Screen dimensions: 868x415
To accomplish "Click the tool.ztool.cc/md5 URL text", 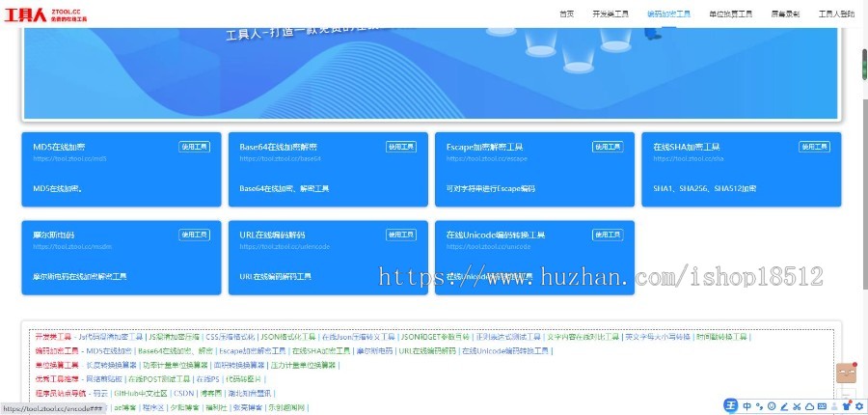I will [x=69, y=158].
